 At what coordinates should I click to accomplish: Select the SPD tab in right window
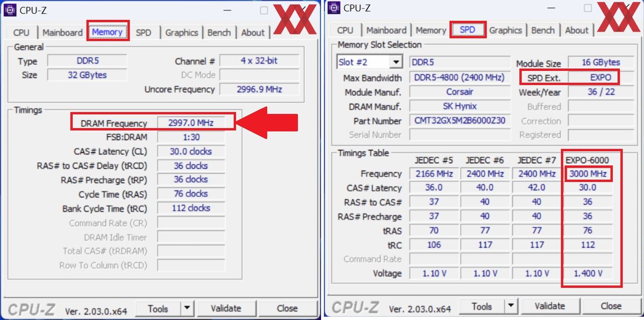467,30
